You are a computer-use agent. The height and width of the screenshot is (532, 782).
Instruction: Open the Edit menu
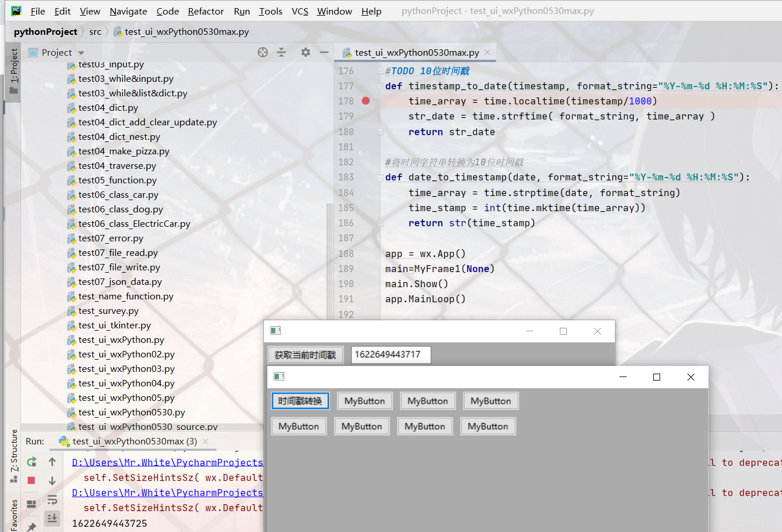tap(63, 11)
